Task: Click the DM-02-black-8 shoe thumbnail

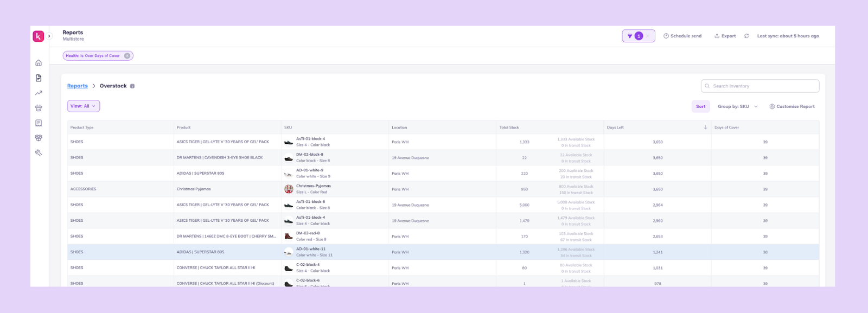Action: (x=289, y=158)
